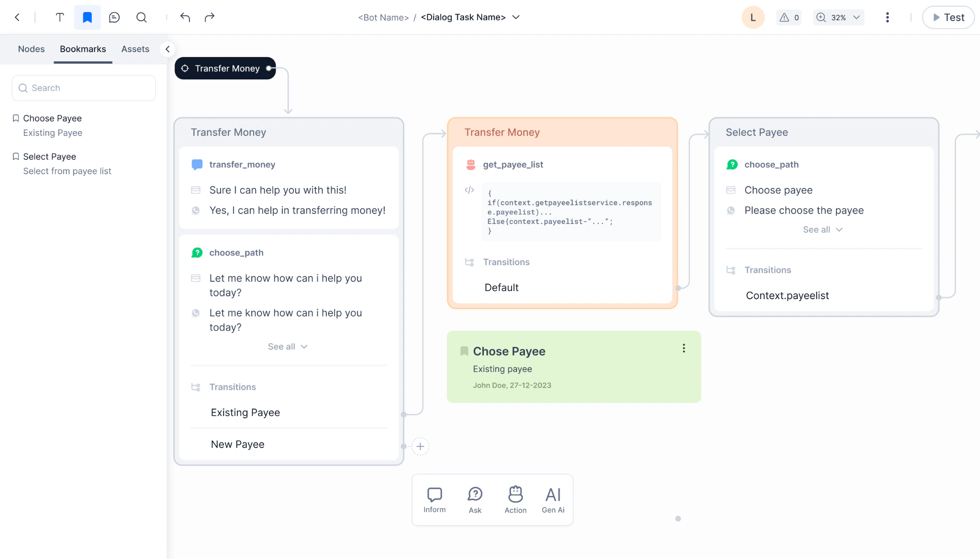Add an Action node from bottom palette
Screen dimensions: 980x559
pos(515,500)
